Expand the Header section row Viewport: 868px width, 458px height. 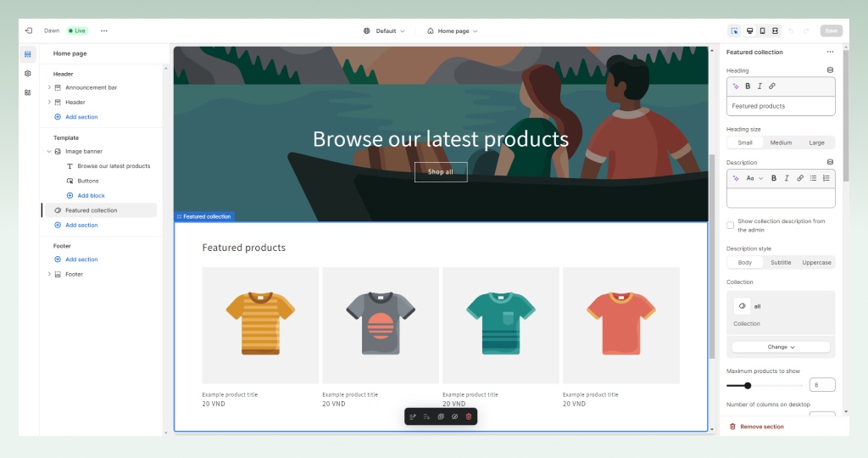coord(49,102)
